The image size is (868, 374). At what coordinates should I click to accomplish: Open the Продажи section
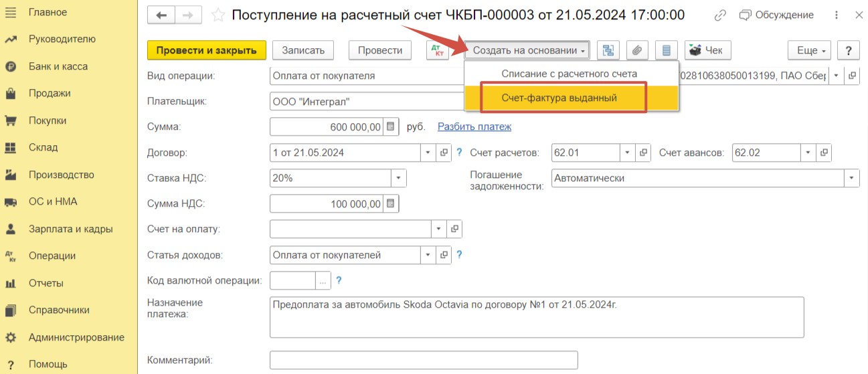[x=50, y=93]
